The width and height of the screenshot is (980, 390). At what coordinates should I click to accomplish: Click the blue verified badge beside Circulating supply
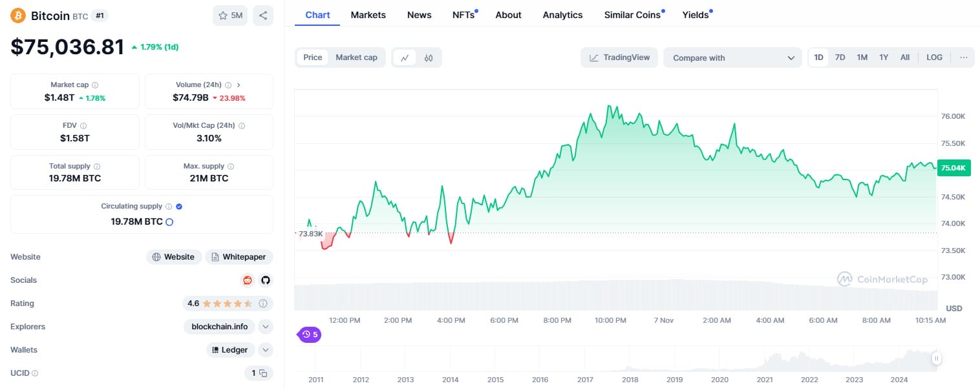pos(179,207)
